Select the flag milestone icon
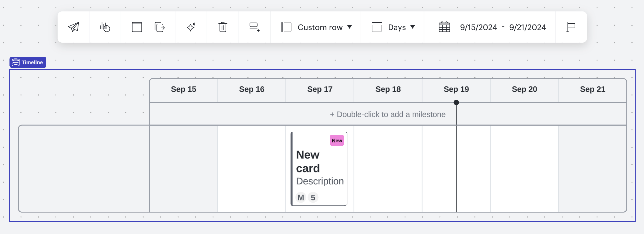 tap(571, 27)
